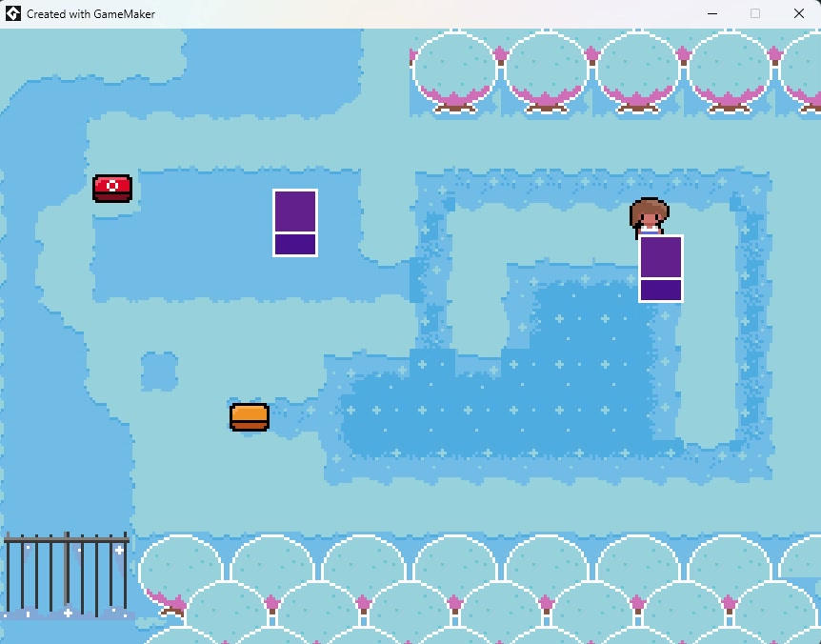Click the dark iron gate
This screenshot has width=821, height=644.
coord(67,574)
